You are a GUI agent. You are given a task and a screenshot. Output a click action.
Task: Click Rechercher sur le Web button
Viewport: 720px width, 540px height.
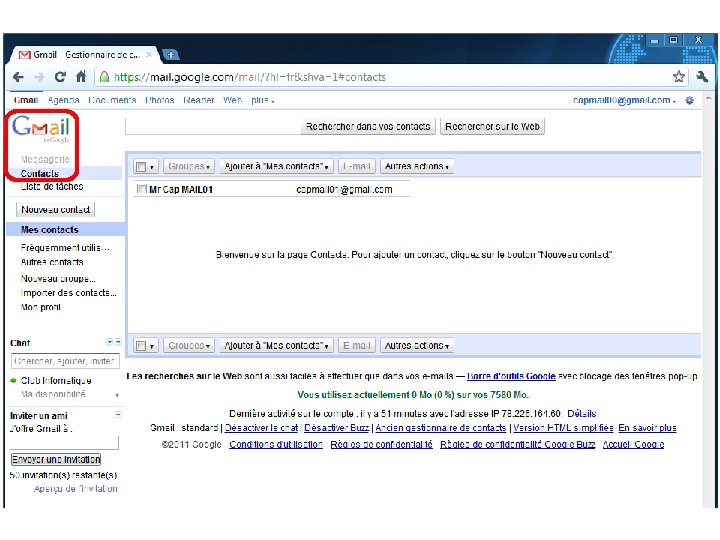pyautogui.click(x=492, y=126)
